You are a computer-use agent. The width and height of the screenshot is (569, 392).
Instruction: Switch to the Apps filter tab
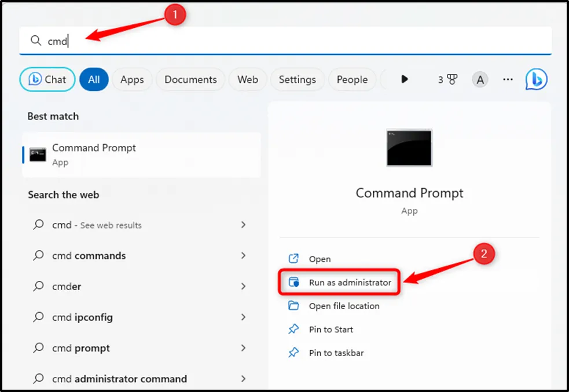(x=132, y=80)
